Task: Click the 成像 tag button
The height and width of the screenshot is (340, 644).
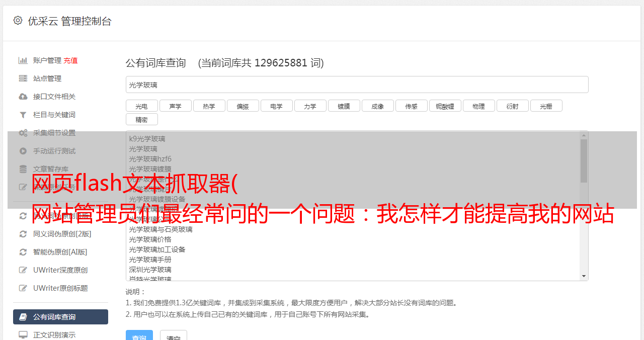Action: click(377, 106)
